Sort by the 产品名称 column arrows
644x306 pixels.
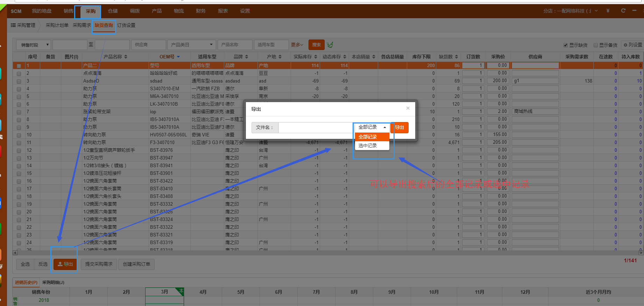pos(126,57)
